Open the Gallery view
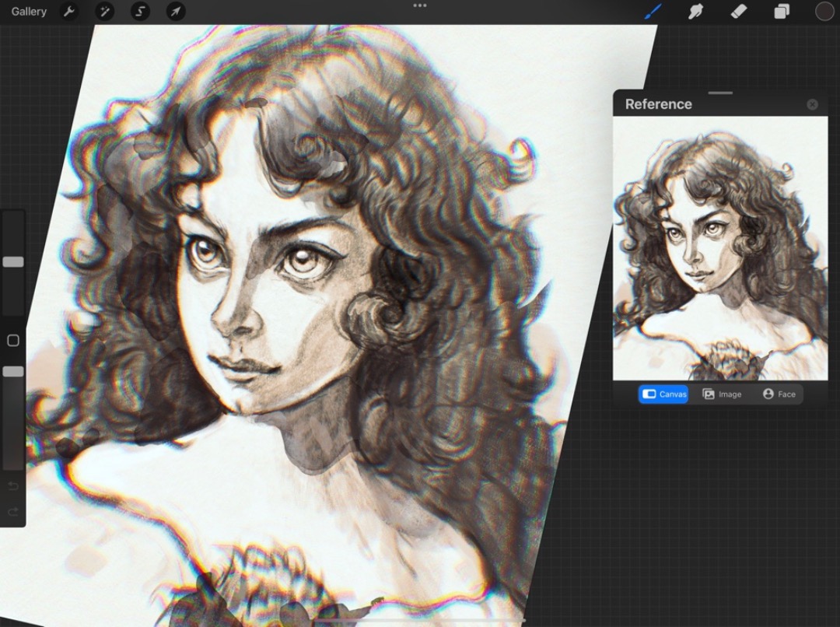Screen dimensions: 840x627 click(x=29, y=11)
